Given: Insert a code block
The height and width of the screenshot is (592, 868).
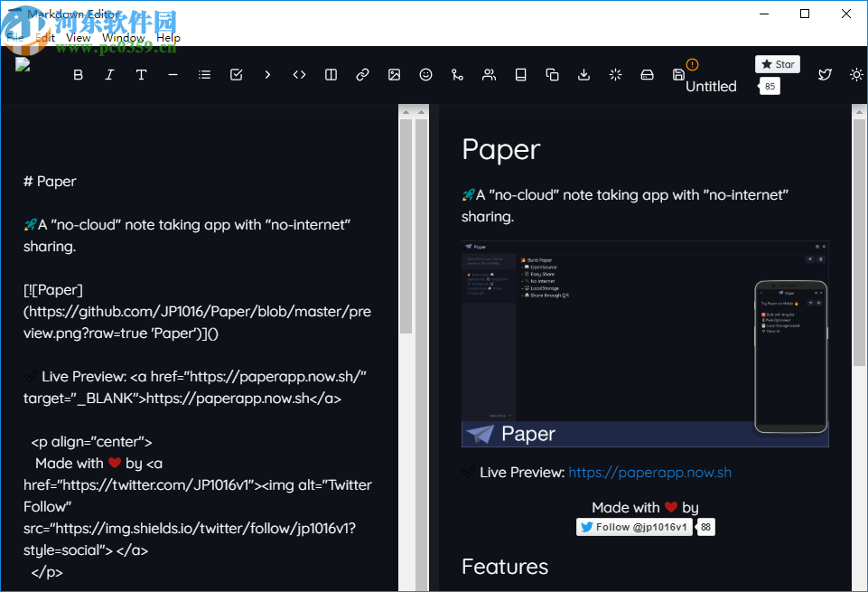Looking at the screenshot, I should click(299, 74).
